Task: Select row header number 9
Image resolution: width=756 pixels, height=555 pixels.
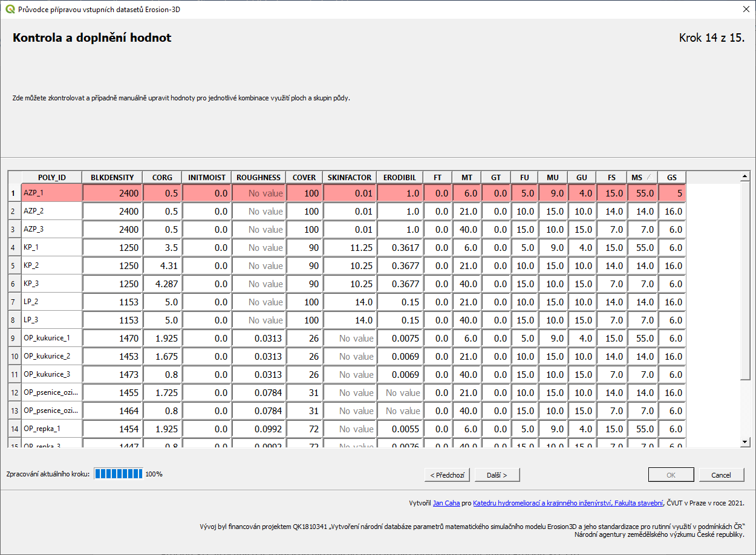Action: [15, 338]
